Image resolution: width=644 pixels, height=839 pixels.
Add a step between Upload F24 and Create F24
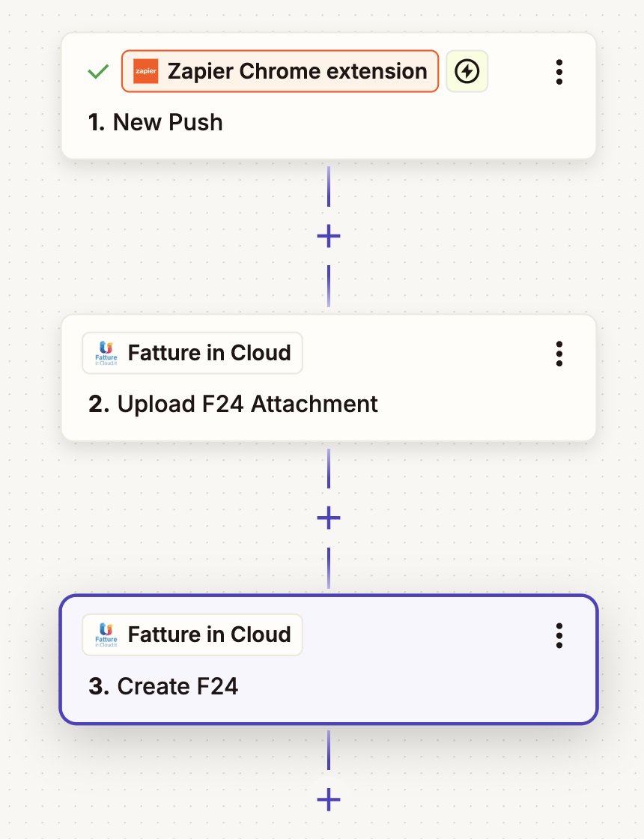pos(327,518)
